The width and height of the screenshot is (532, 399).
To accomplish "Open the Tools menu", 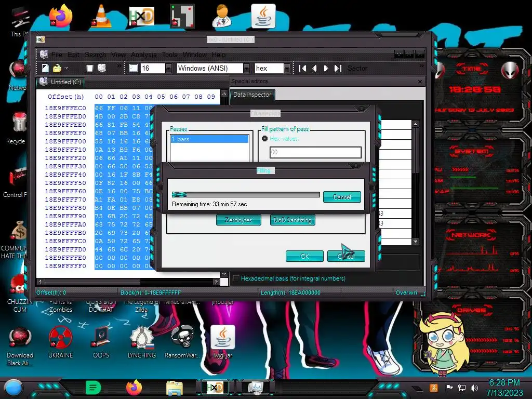I will pyautogui.click(x=170, y=55).
